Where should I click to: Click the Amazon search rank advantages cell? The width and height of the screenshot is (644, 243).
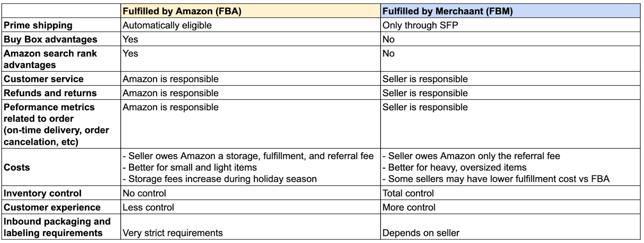[50, 59]
